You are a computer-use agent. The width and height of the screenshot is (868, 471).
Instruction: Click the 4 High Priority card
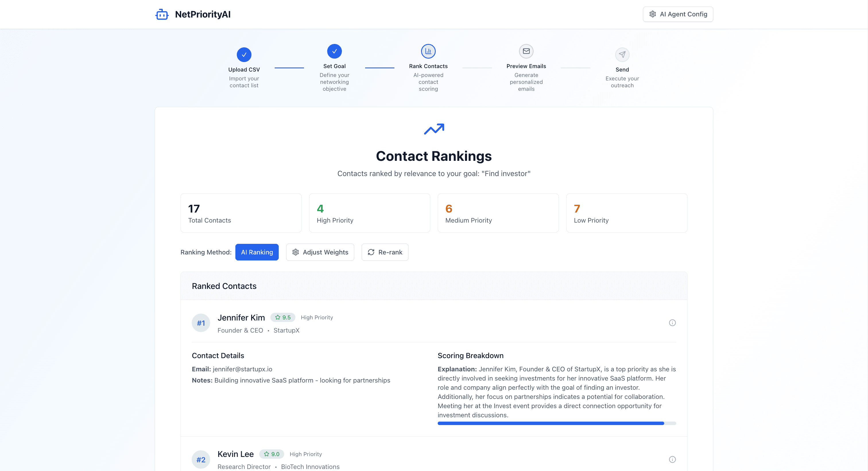[370, 213]
